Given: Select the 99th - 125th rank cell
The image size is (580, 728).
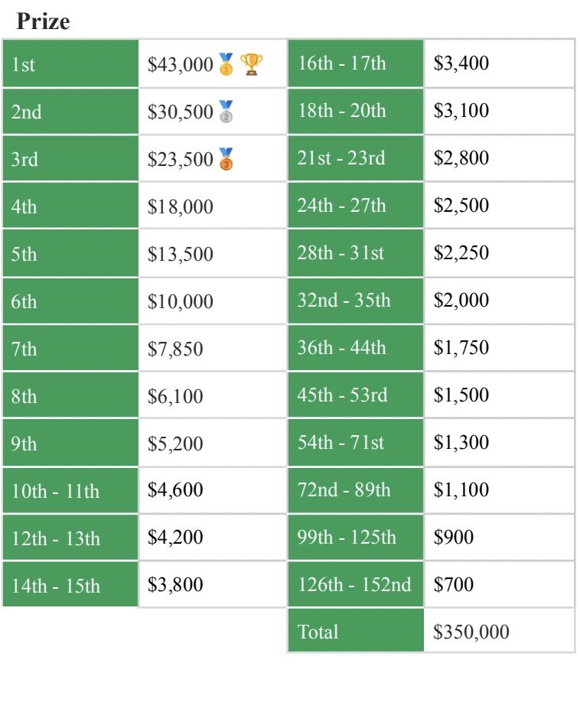Looking at the screenshot, I should (x=356, y=537).
